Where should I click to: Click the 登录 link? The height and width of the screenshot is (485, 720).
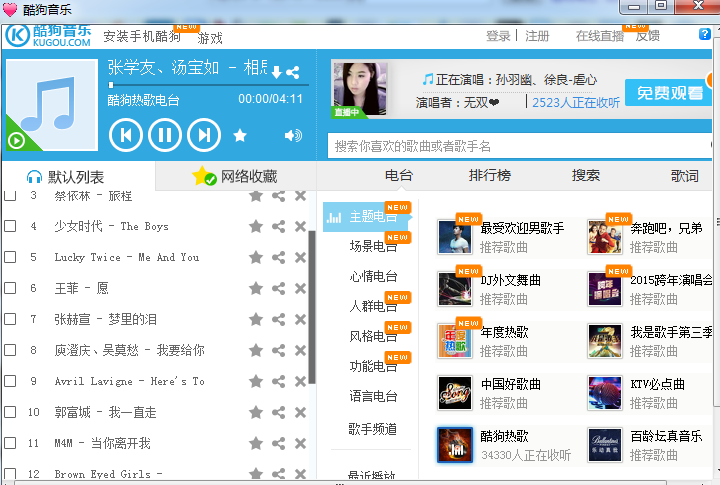[498, 36]
